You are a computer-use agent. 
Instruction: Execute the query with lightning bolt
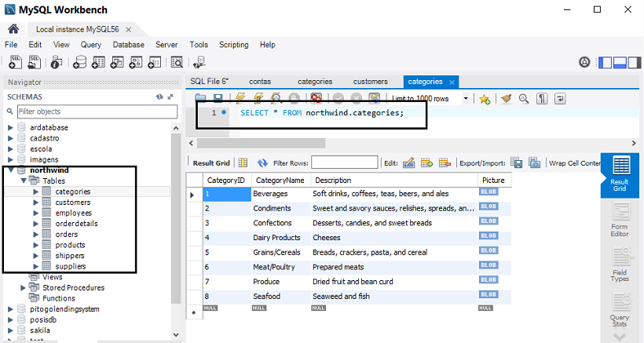[240, 98]
